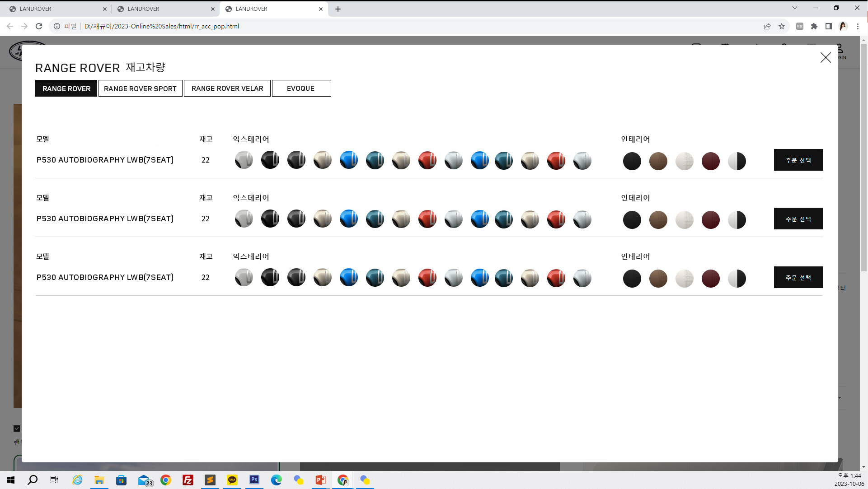Choose brown interior swatch in second row

(x=658, y=220)
